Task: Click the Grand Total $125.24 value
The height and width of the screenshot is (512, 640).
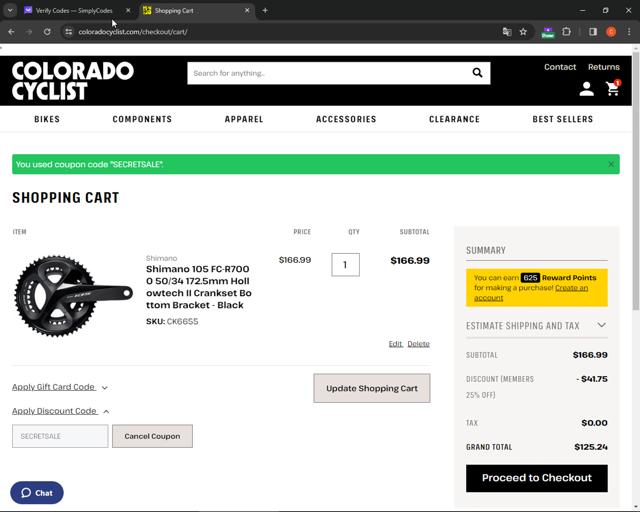Action: tap(591, 447)
